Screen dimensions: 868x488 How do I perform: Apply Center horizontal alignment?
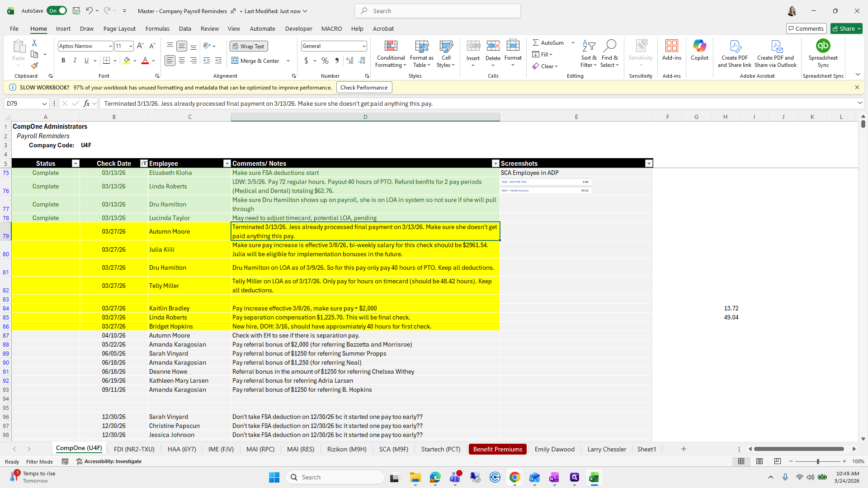[182, 61]
